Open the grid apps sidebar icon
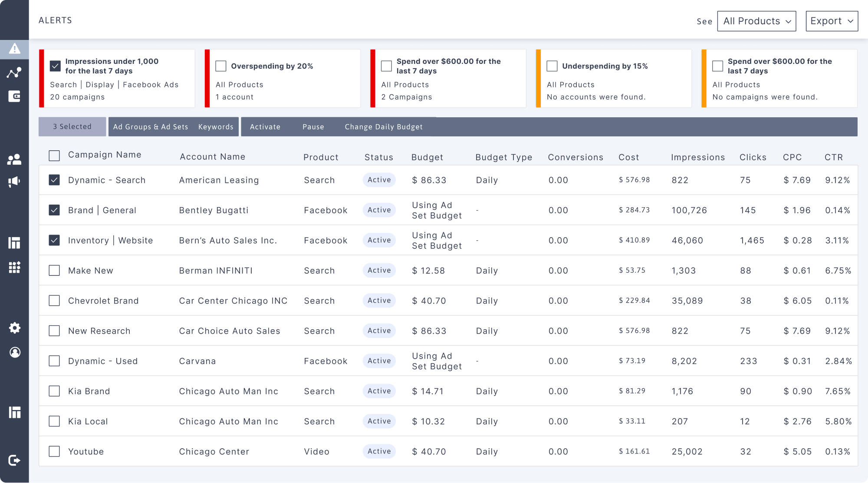Screen dimensions: 868x483 (14, 267)
